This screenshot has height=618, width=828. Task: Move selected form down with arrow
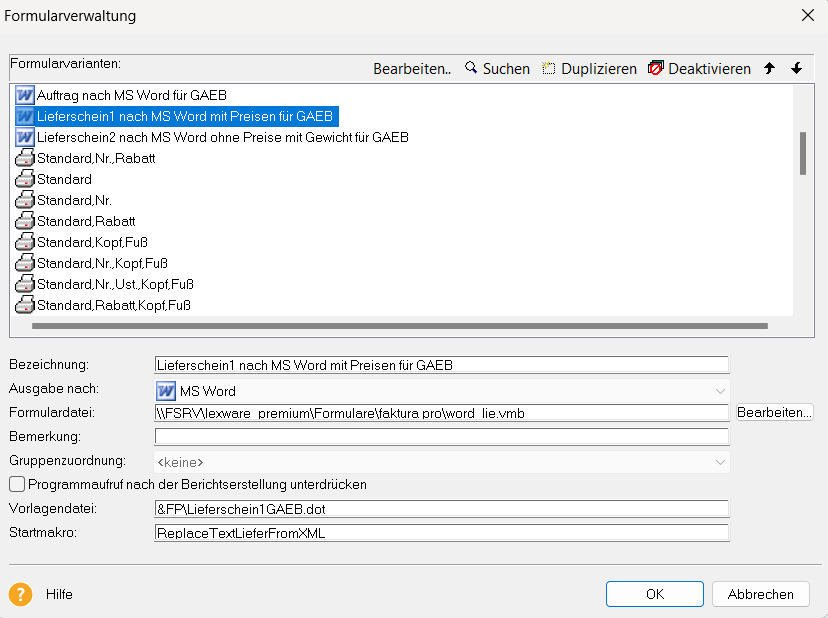(x=796, y=69)
